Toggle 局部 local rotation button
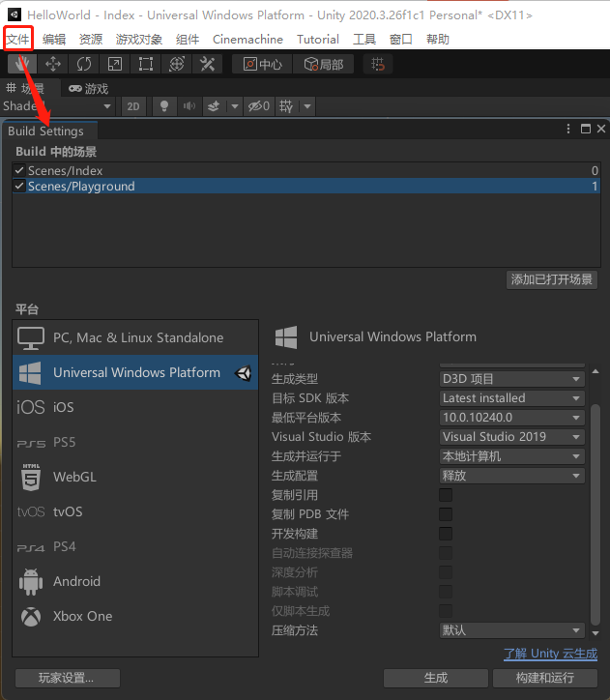Image resolution: width=610 pixels, height=700 pixels. point(324,64)
